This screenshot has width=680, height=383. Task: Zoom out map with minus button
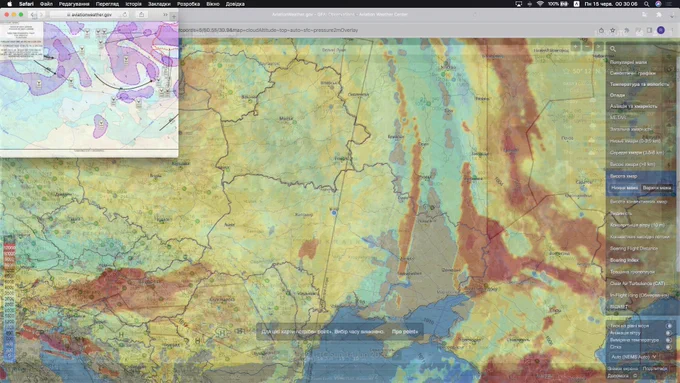coord(587,46)
